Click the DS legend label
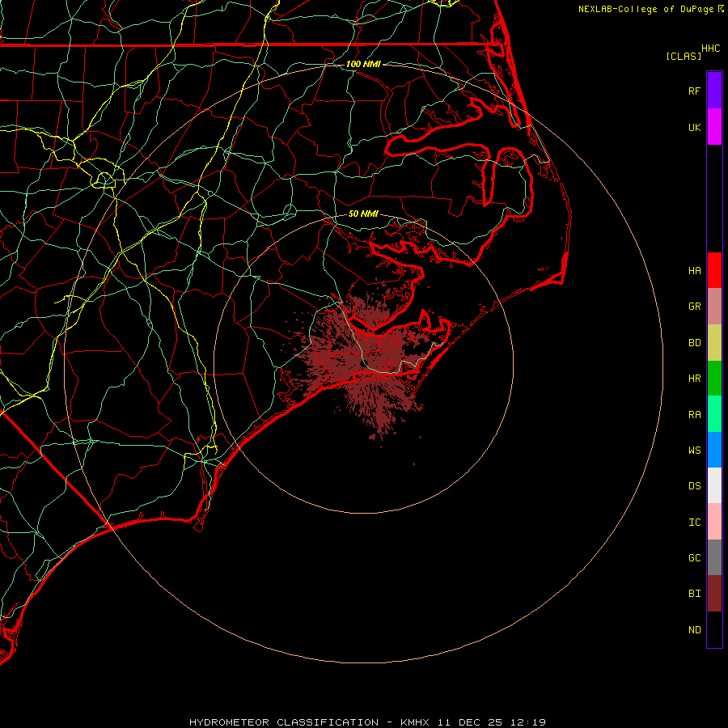This screenshot has width=728, height=728. [695, 486]
